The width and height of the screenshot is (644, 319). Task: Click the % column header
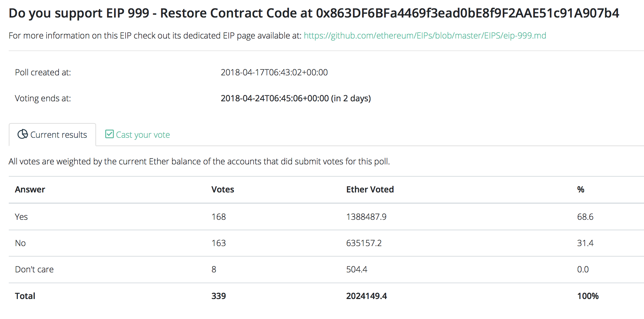[x=581, y=189]
